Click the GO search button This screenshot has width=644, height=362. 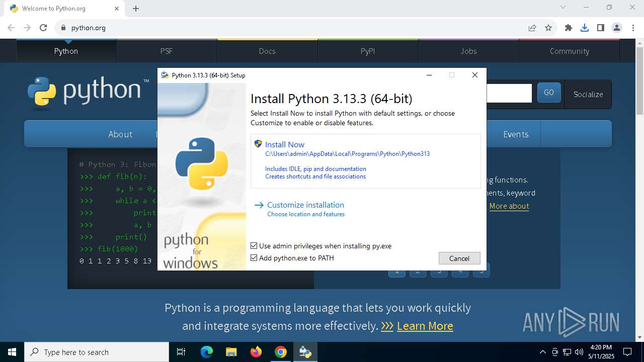tap(549, 93)
